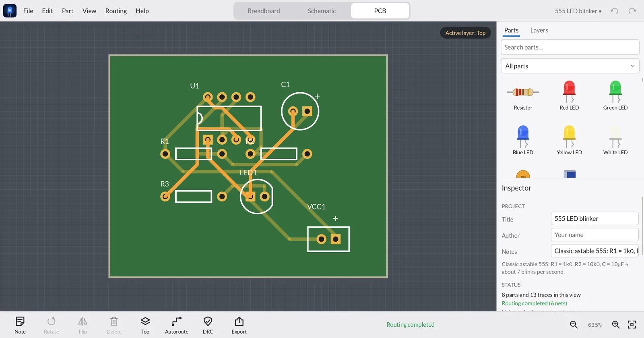Open the Part menu
The height and width of the screenshot is (338, 644).
pyautogui.click(x=68, y=11)
